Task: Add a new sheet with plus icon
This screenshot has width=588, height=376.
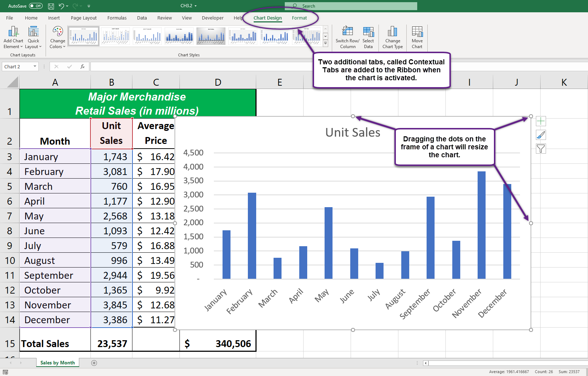Action: (94, 363)
